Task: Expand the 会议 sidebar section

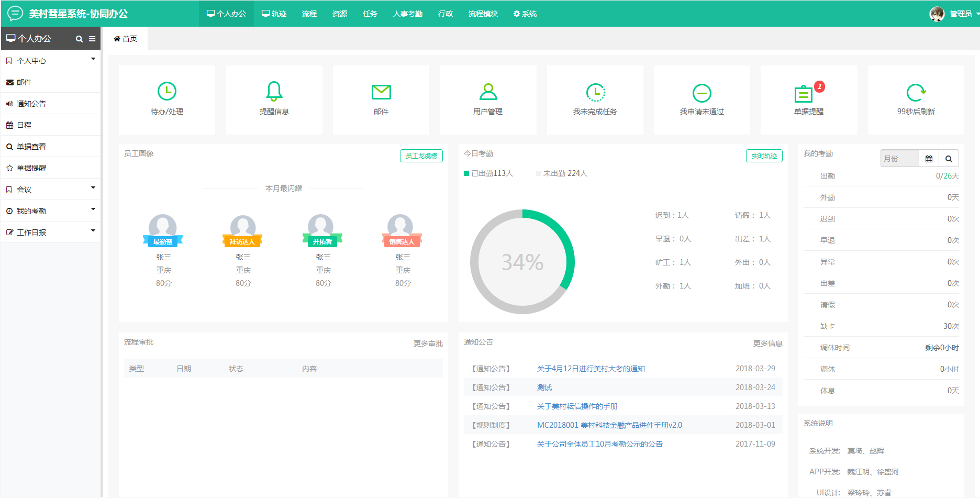Action: (x=51, y=190)
